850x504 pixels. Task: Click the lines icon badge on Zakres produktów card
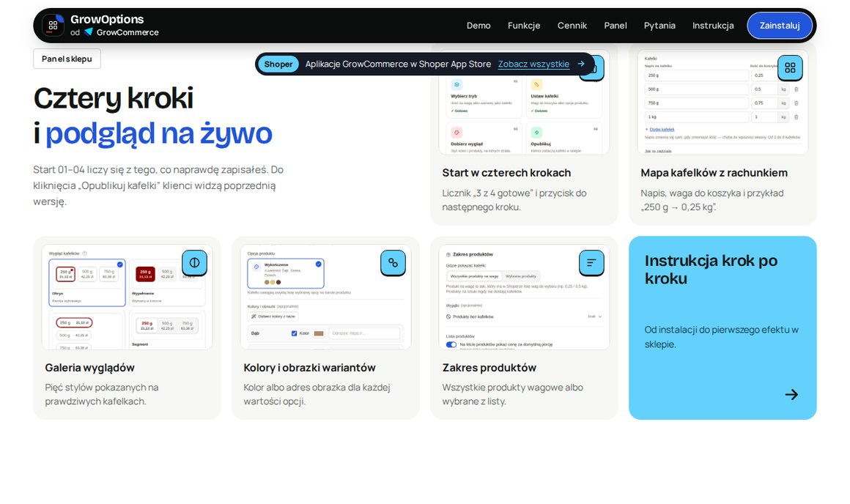pos(591,263)
